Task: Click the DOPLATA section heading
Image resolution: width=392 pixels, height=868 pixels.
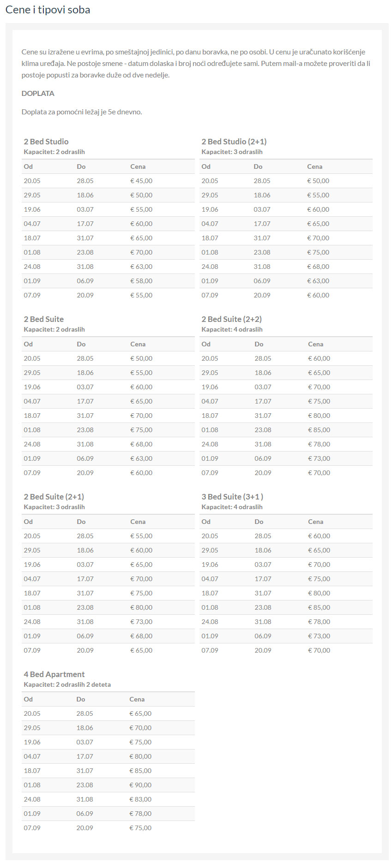Action: click(x=38, y=93)
